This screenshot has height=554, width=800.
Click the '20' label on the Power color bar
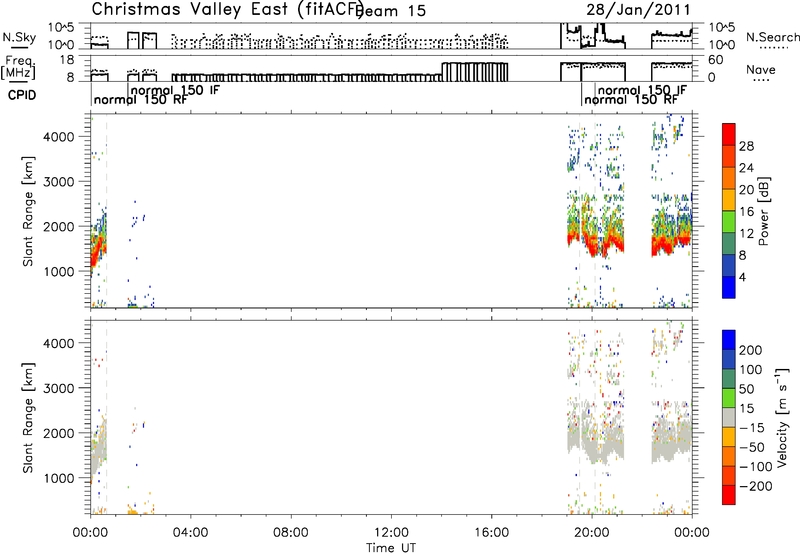tap(746, 190)
